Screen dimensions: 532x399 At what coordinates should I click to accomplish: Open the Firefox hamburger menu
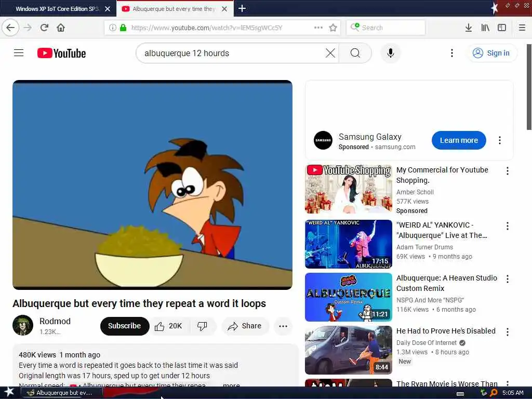point(522,28)
